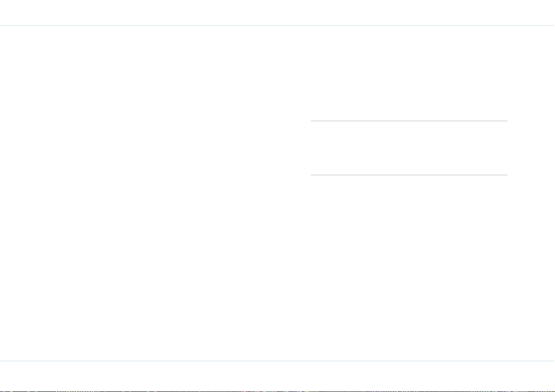Click the upper gray divider line

tap(409, 121)
